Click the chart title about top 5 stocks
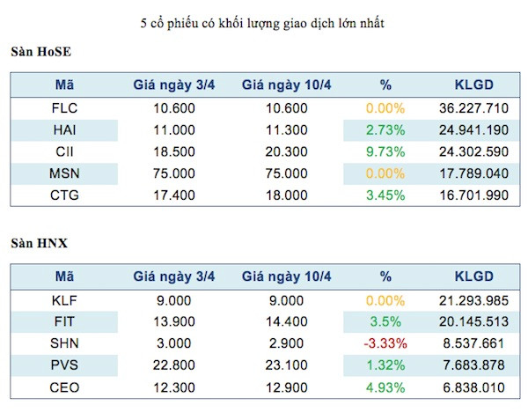Screen dimensions: 528x420 pos(262,23)
